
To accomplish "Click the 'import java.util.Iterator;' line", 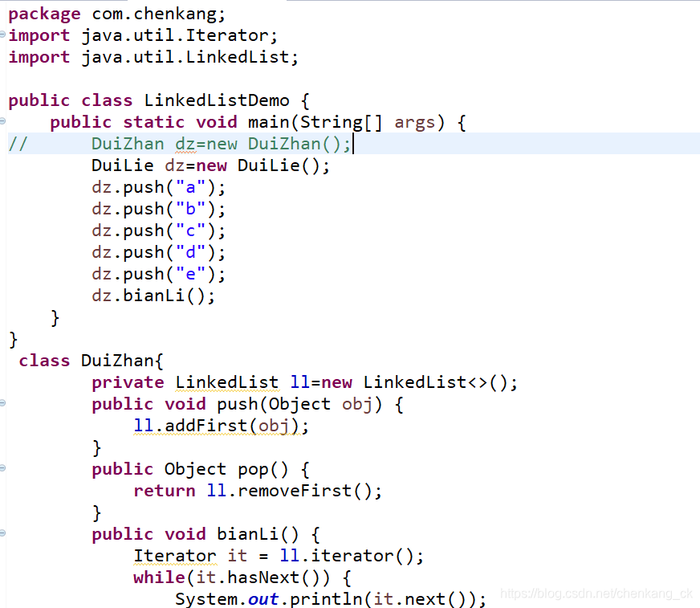I will tap(143, 35).
